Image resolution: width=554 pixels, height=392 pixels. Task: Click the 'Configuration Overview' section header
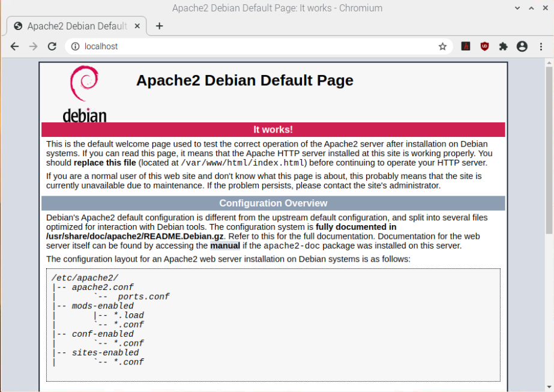pyautogui.click(x=273, y=204)
